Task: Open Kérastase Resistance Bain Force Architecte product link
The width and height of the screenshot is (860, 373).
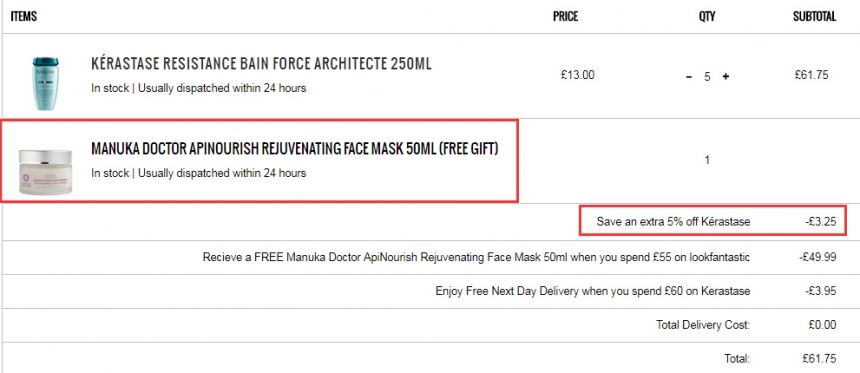Action: pyautogui.click(x=261, y=64)
